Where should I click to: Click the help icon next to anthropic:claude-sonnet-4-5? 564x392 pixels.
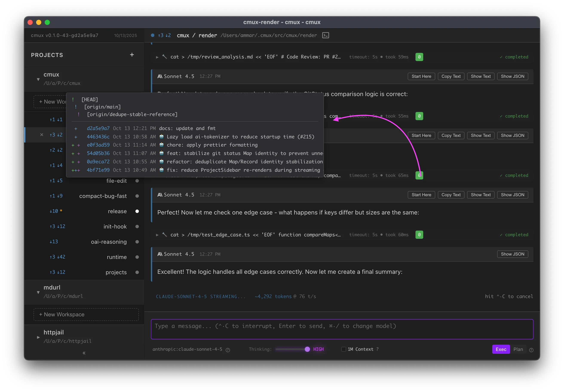pos(228,350)
